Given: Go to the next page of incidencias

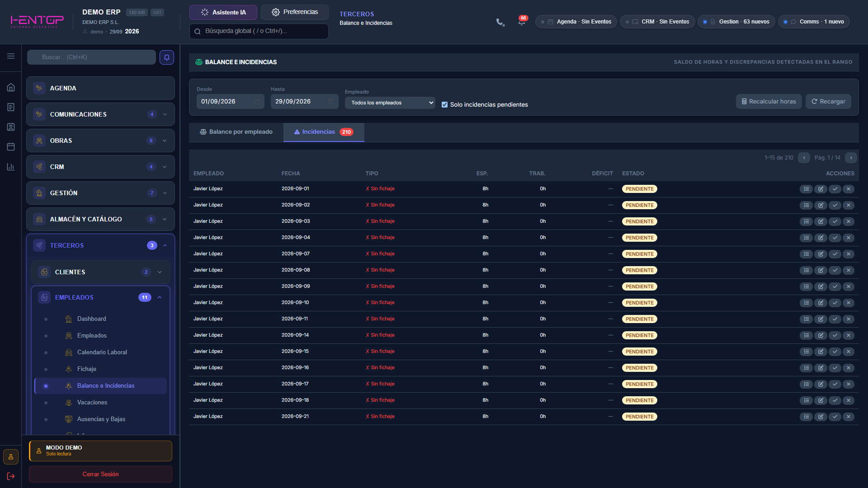Looking at the screenshot, I should (851, 158).
